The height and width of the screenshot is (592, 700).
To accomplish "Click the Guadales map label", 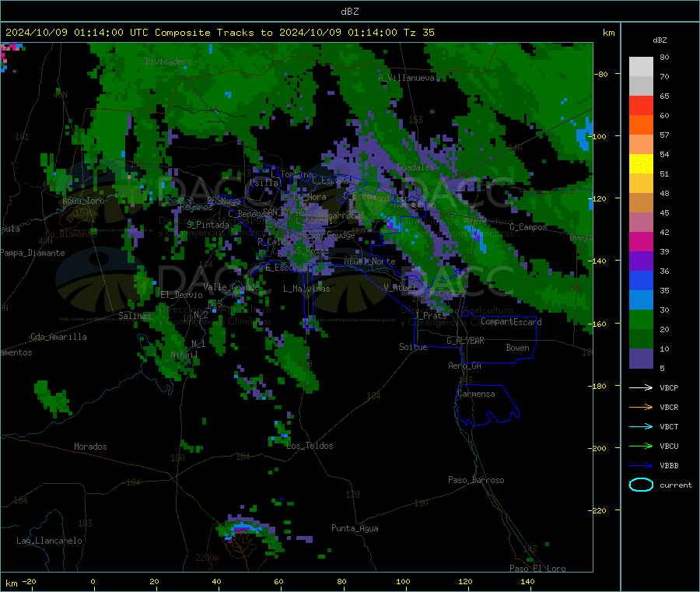I will point(415,167).
